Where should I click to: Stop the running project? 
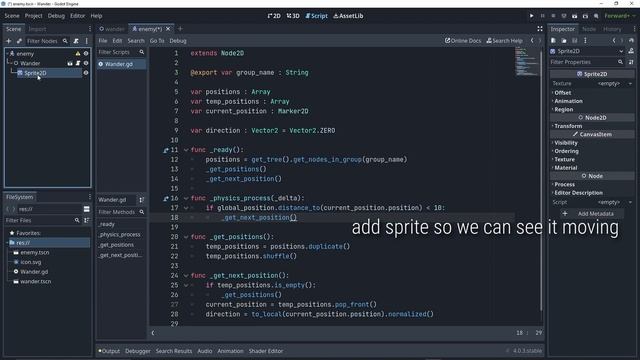[x=553, y=16]
